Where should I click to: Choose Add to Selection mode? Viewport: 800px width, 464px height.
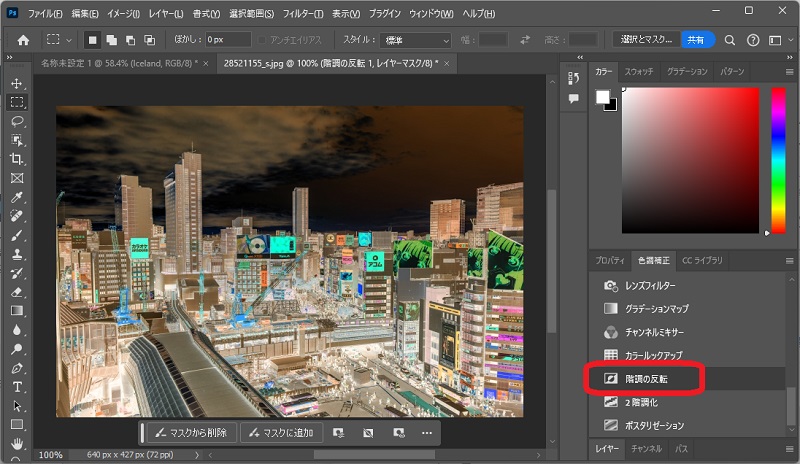[x=111, y=40]
